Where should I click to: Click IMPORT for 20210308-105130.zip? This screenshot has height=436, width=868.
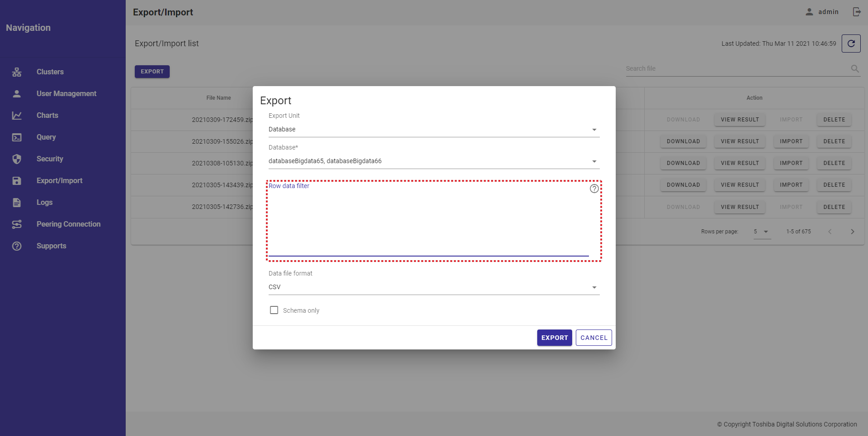click(791, 163)
